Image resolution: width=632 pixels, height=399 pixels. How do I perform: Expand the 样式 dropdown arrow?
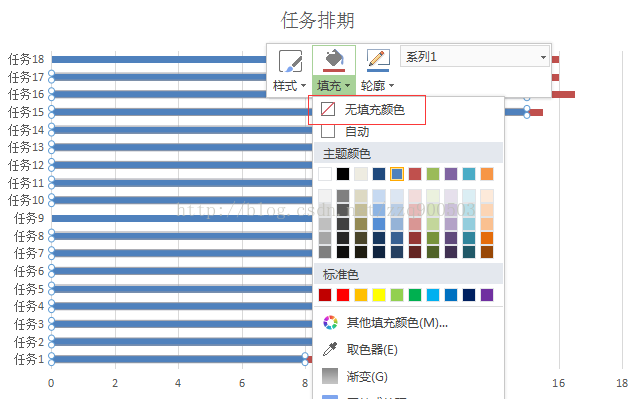(303, 85)
